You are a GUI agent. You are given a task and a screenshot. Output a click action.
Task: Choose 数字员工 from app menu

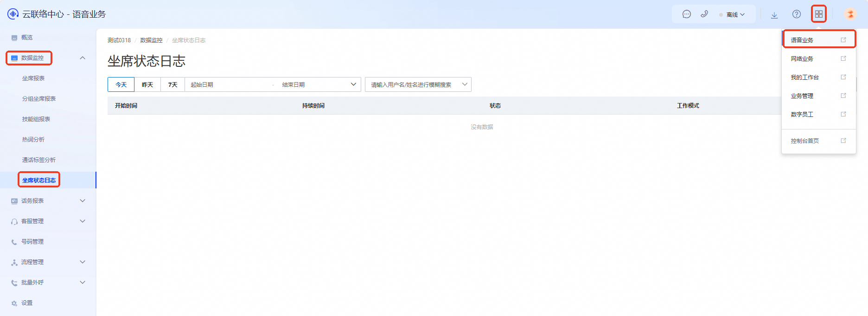point(819,114)
